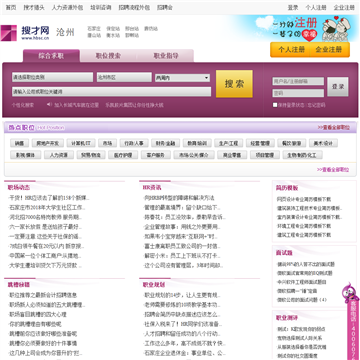Click the orange 个人注册 button
360x360 pixels.
291,50
